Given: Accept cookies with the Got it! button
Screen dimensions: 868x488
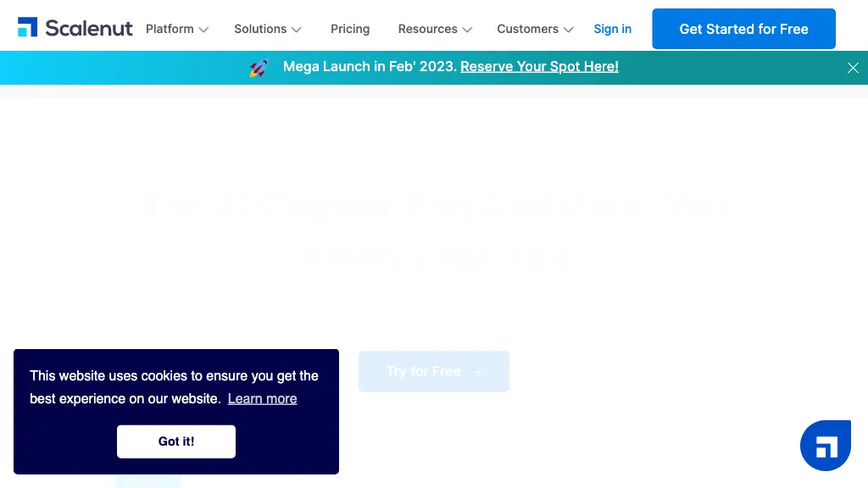Looking at the screenshot, I should tap(176, 441).
